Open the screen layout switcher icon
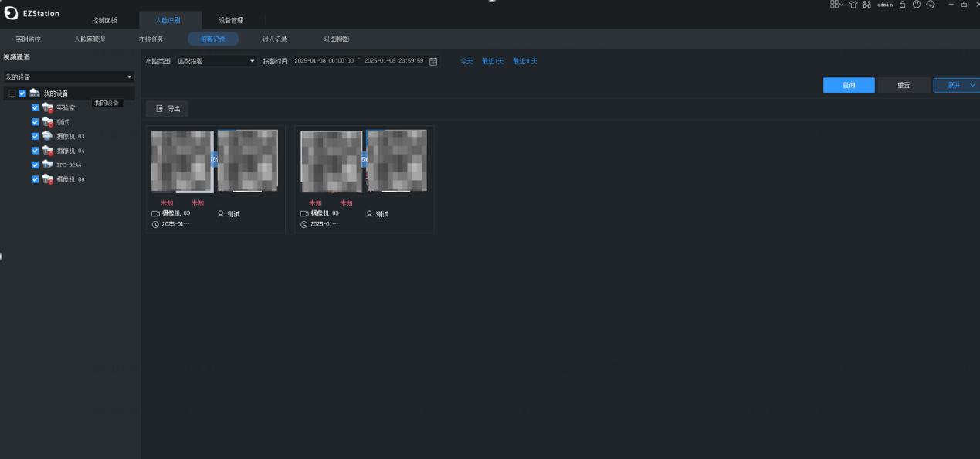This screenshot has height=459, width=980. pyautogui.click(x=834, y=5)
